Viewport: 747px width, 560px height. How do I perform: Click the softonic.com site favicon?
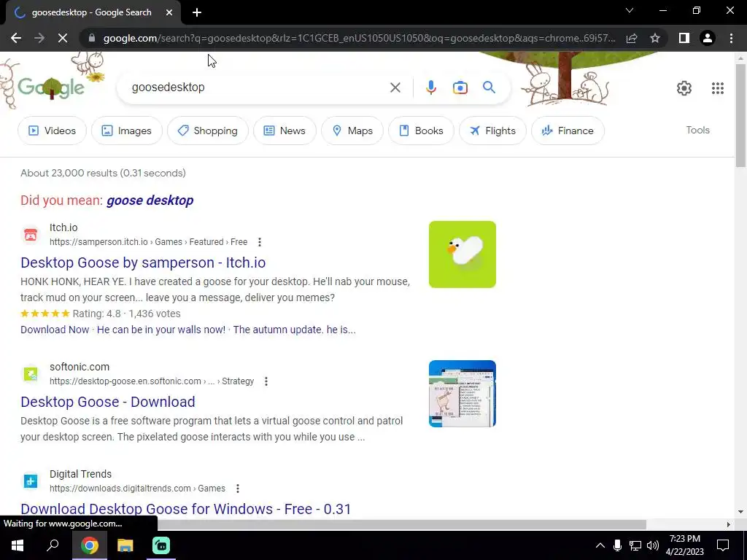pos(31,374)
